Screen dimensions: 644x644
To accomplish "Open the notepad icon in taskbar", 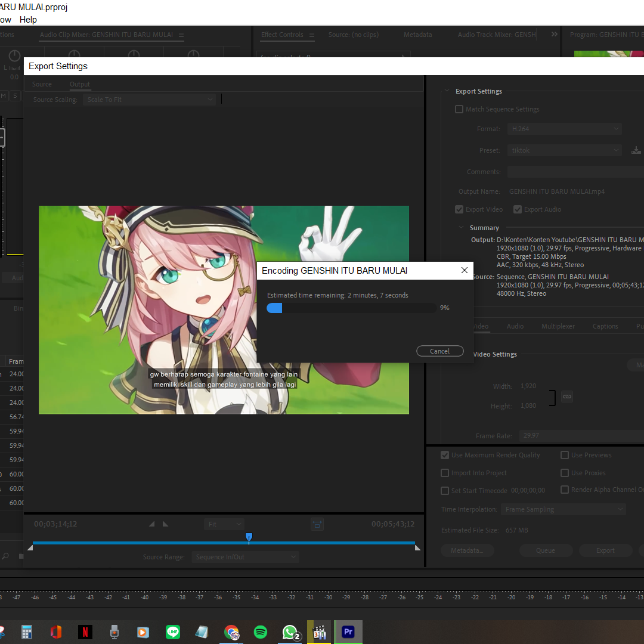I will (202, 631).
